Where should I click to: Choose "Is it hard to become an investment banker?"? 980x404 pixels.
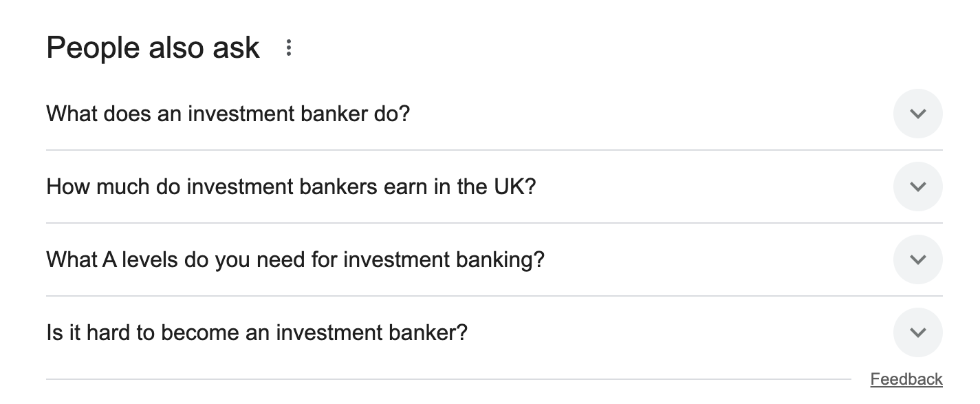pos(257,333)
